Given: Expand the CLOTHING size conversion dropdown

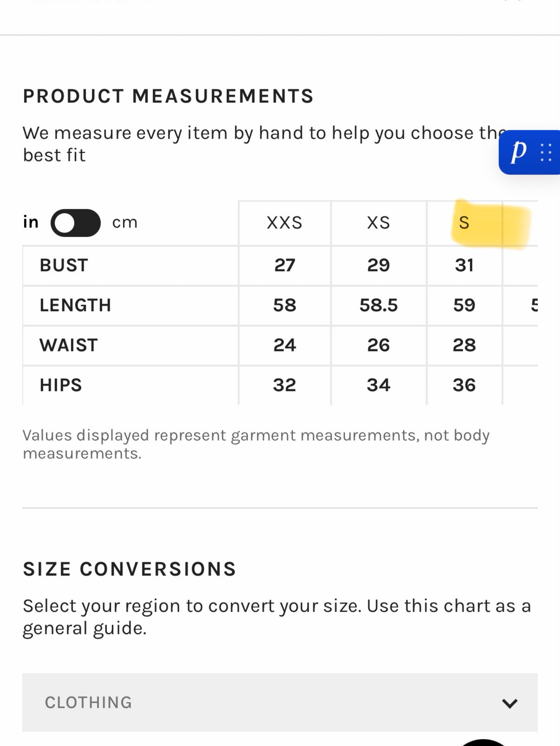Looking at the screenshot, I should tap(280, 702).
